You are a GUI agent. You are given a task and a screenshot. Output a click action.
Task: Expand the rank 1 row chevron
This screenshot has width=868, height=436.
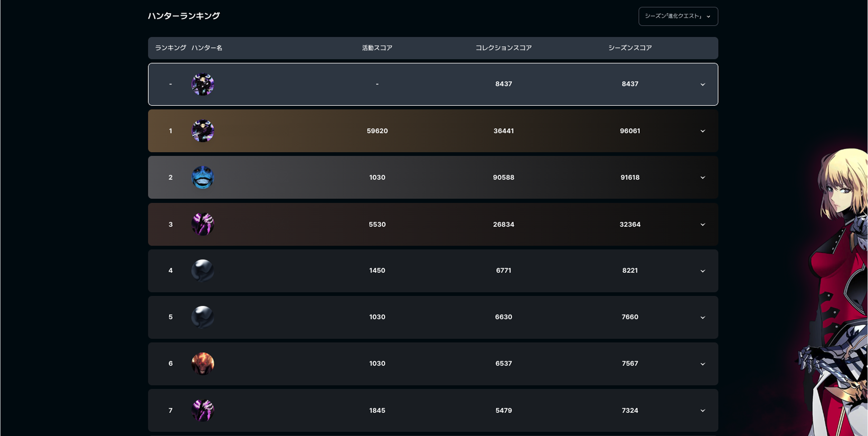point(703,131)
